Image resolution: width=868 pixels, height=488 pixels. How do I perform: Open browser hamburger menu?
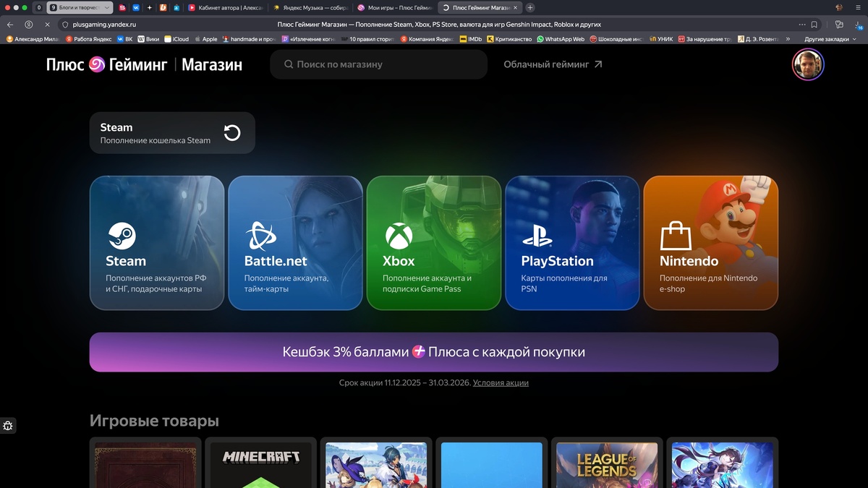pos(859,7)
